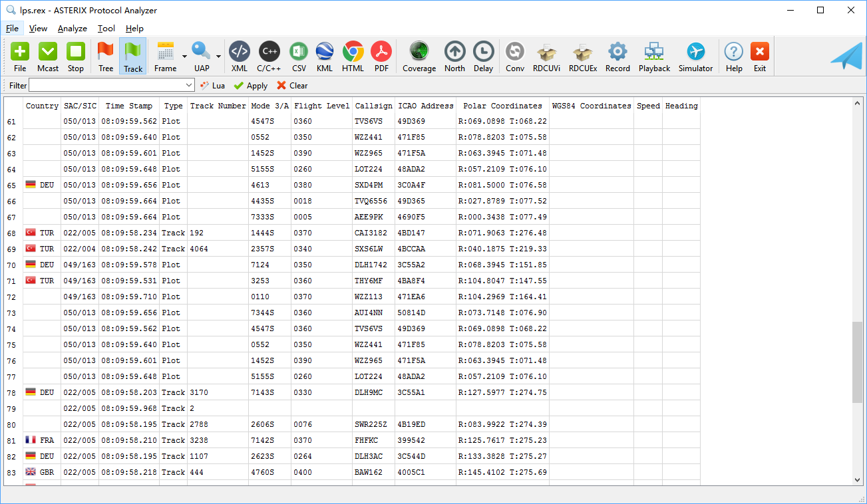This screenshot has height=504, width=867.
Task: Launch the RDCUEx tool
Action: tap(583, 57)
